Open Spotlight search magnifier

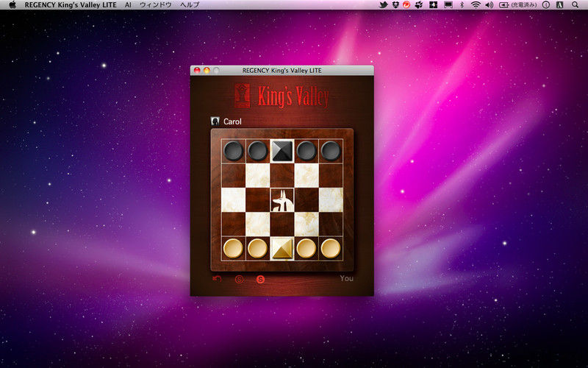click(x=575, y=5)
